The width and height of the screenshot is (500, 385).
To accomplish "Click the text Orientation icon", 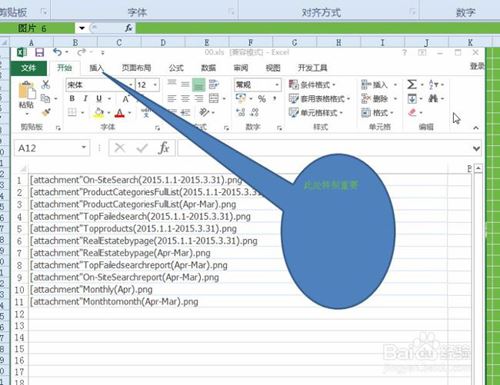I will [204, 112].
